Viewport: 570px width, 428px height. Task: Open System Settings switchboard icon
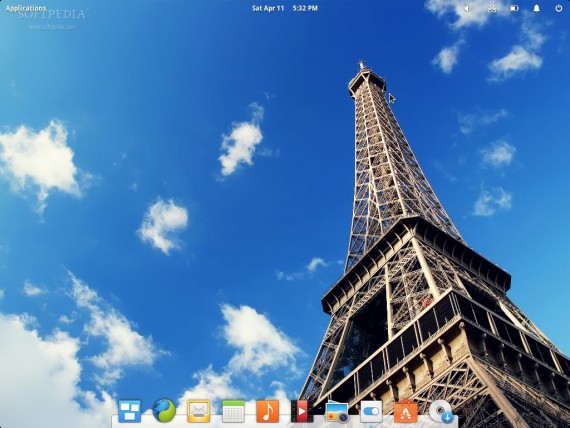(x=371, y=411)
